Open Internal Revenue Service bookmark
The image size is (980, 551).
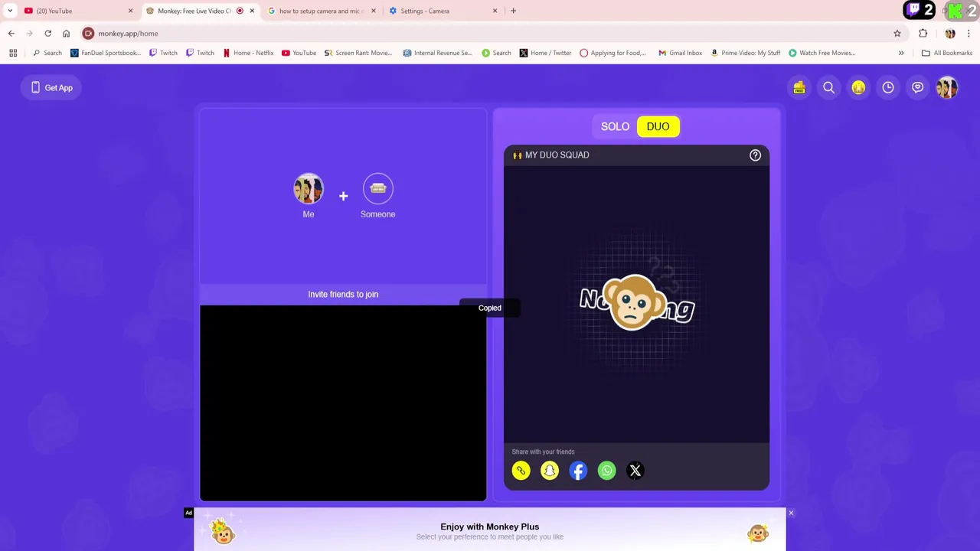(437, 53)
